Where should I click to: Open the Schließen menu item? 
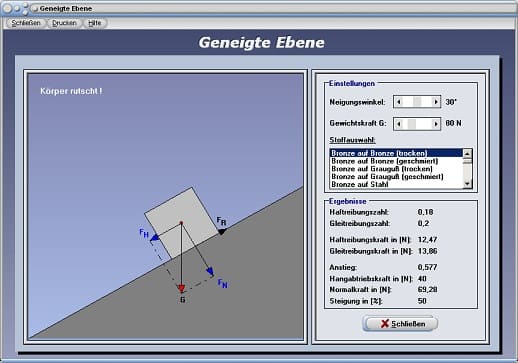(26, 23)
